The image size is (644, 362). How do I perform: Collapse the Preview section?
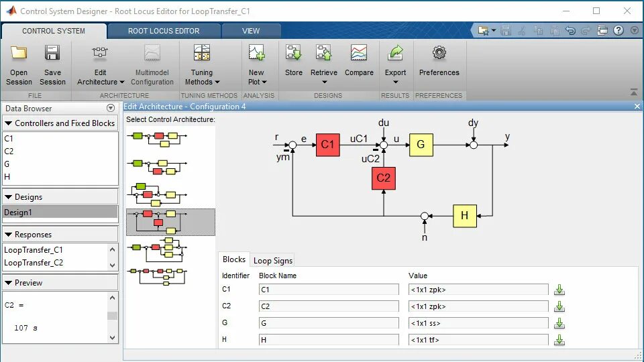click(x=8, y=283)
